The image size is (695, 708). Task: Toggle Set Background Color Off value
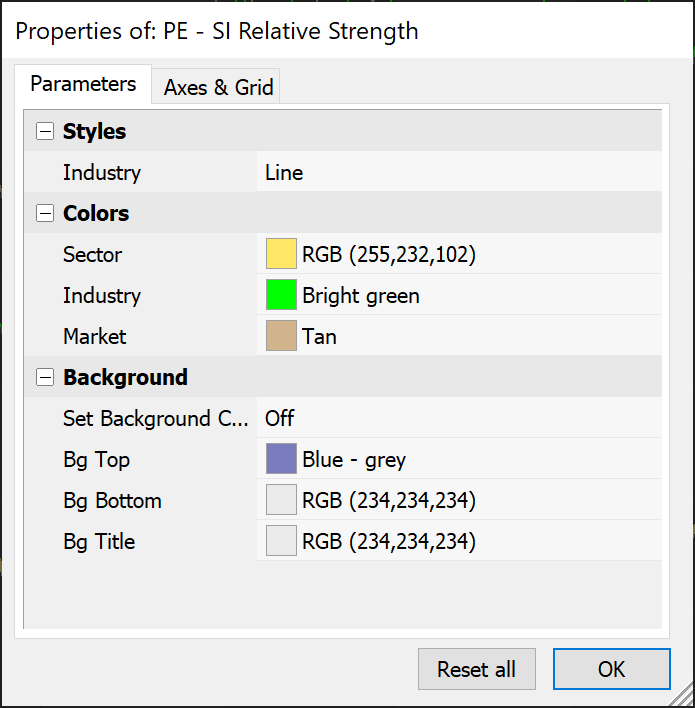[280, 418]
